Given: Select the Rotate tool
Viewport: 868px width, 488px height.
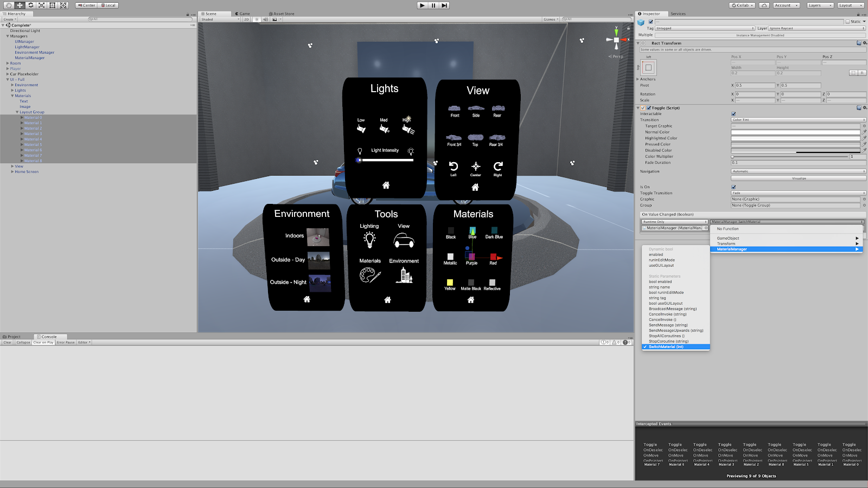Looking at the screenshot, I should coord(30,5).
